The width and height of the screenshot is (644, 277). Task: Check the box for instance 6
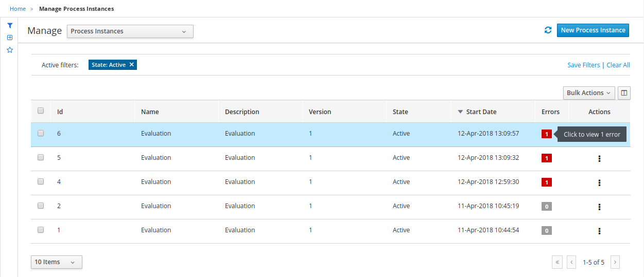click(41, 133)
